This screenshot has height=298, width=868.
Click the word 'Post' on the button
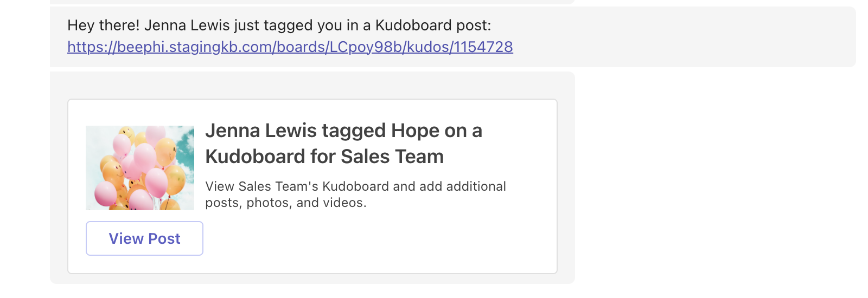[164, 238]
